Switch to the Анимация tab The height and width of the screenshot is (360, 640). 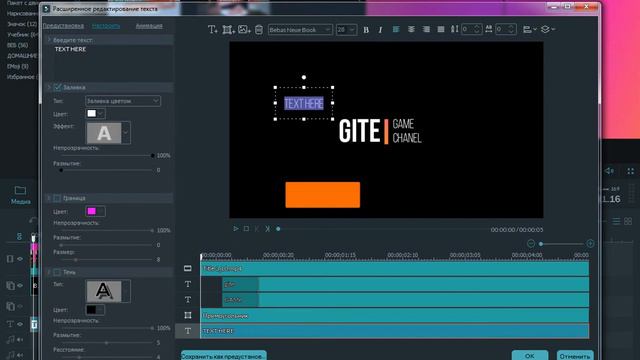click(149, 26)
